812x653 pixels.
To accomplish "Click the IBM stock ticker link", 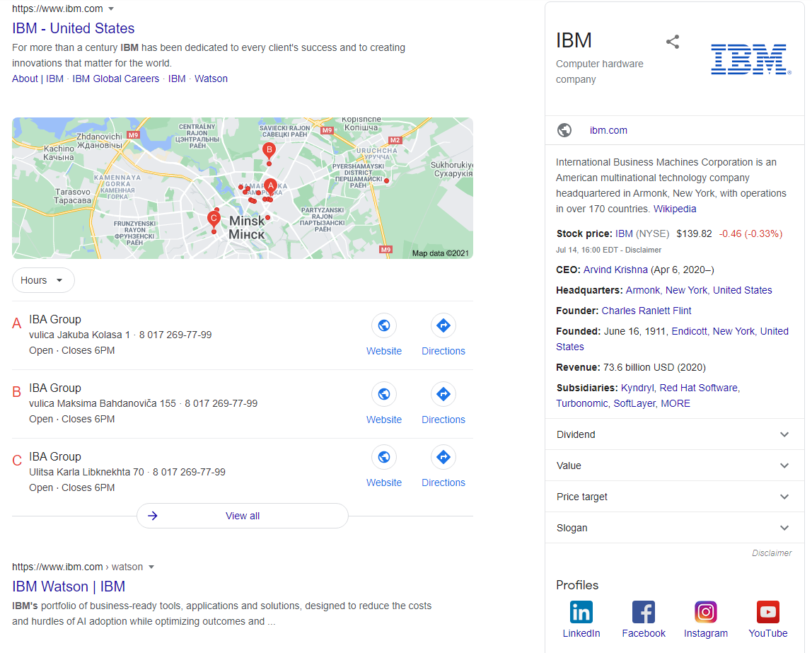I will (624, 233).
